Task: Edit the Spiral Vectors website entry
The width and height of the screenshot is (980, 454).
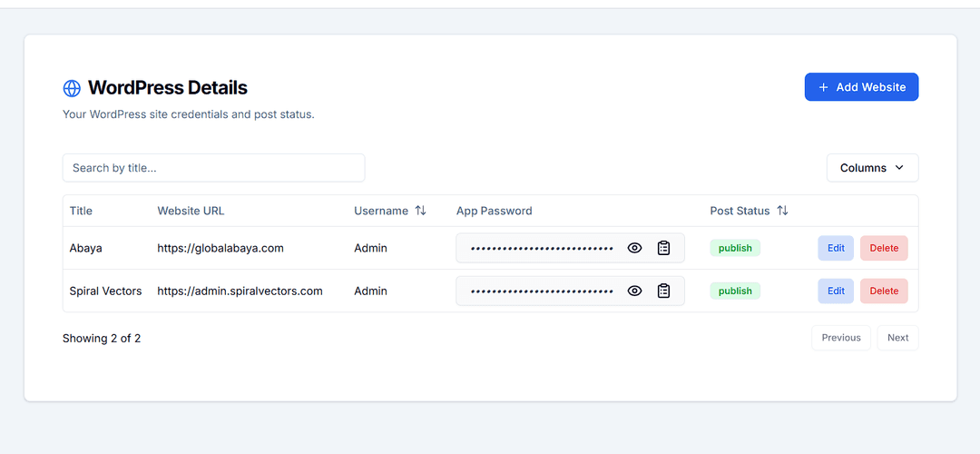Action: [836, 291]
